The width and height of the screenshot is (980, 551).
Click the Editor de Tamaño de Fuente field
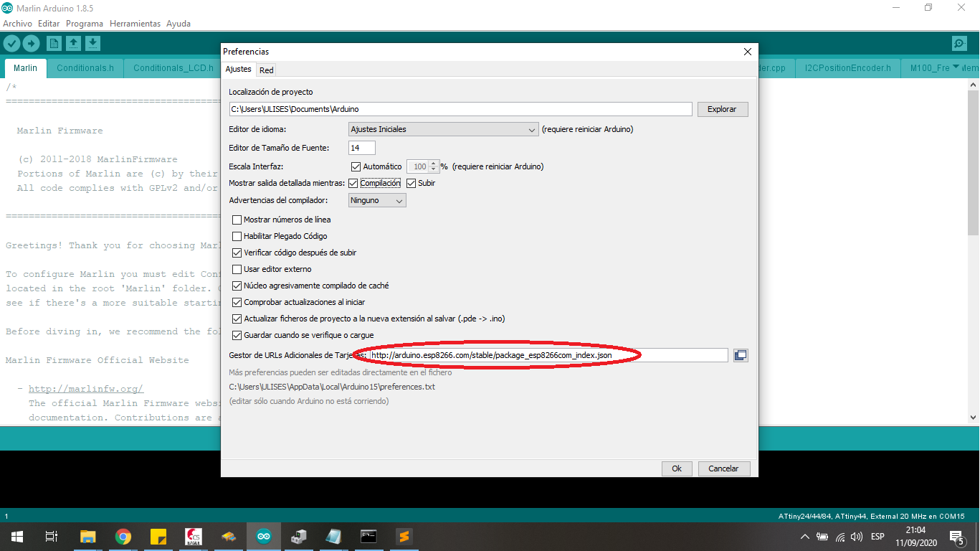tap(362, 148)
